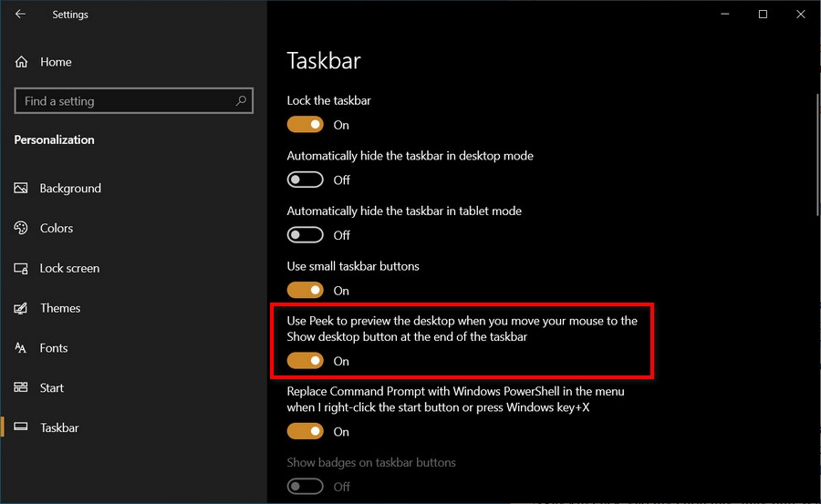Screen dimensions: 821x504
Task: Open Start settings page
Action: [x=51, y=387]
